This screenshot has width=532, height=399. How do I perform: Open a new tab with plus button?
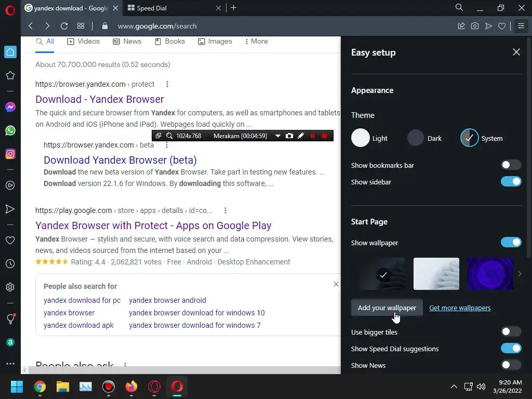pos(233,8)
